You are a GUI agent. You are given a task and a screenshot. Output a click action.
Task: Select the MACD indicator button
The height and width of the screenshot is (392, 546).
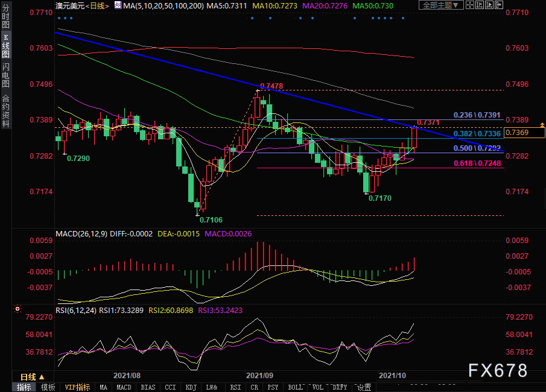tap(124, 387)
